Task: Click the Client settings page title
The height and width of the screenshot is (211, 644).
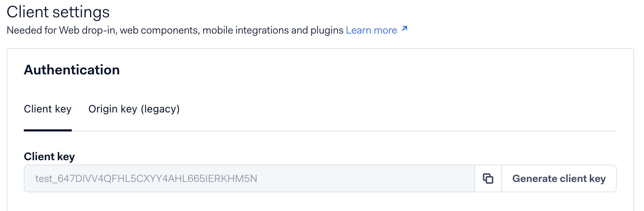Action: click(x=58, y=11)
